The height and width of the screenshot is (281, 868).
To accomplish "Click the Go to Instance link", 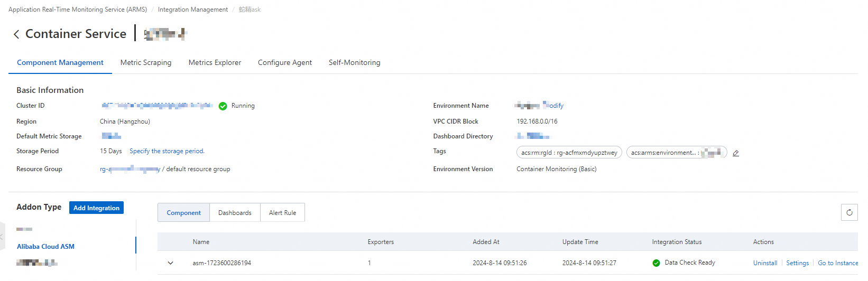I will 838,263.
